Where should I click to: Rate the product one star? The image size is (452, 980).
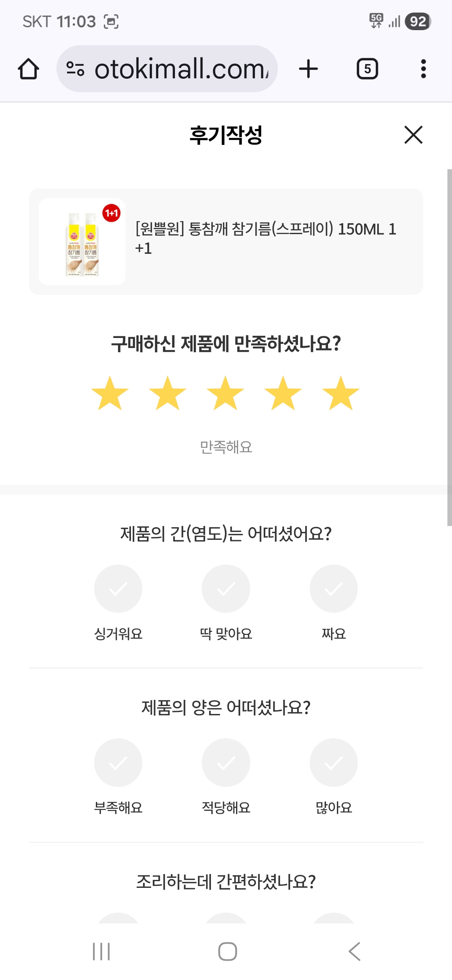click(x=110, y=393)
